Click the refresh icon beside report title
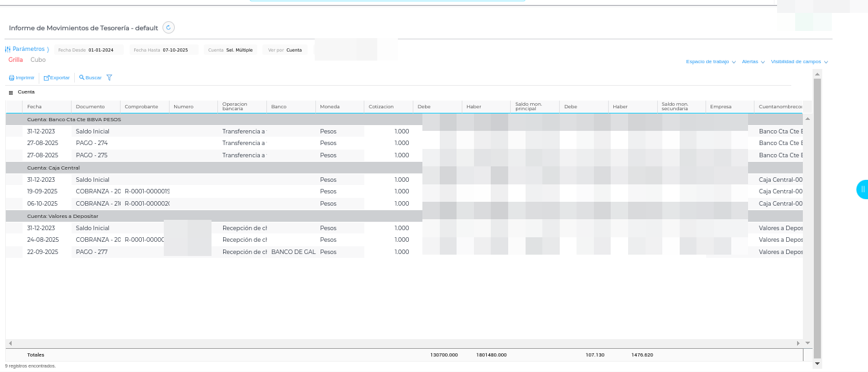868x372 pixels. [168, 28]
